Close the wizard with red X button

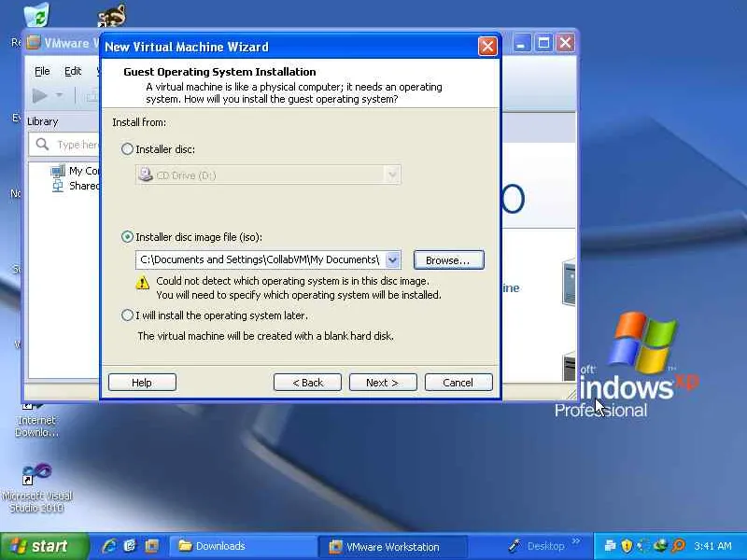point(487,47)
